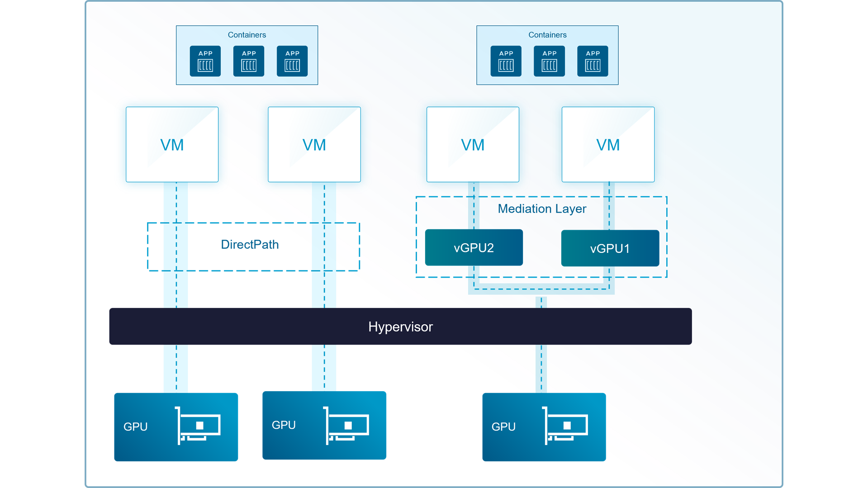Click the Hypervisor bar

[x=401, y=327]
